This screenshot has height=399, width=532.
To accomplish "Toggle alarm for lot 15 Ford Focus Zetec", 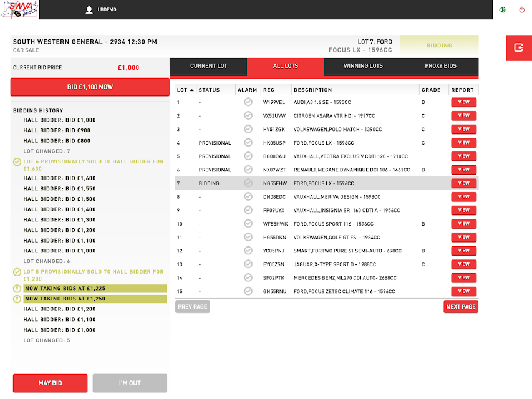I will (x=248, y=291).
